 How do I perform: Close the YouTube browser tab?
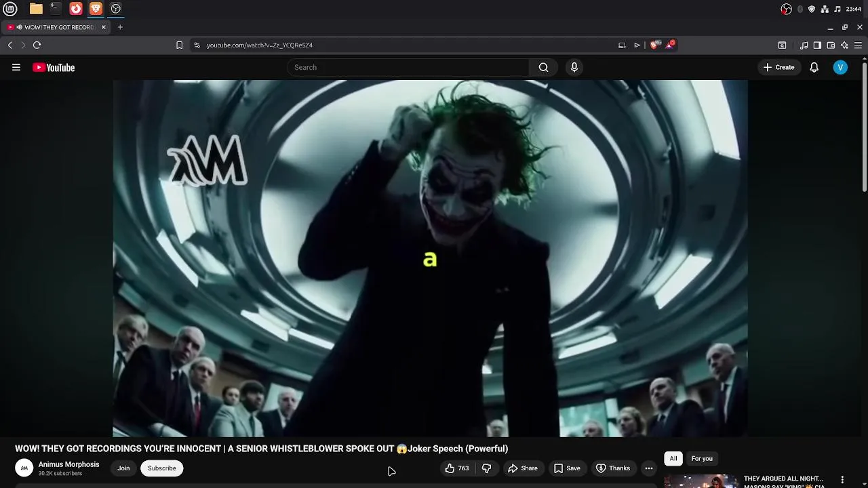[x=103, y=27]
